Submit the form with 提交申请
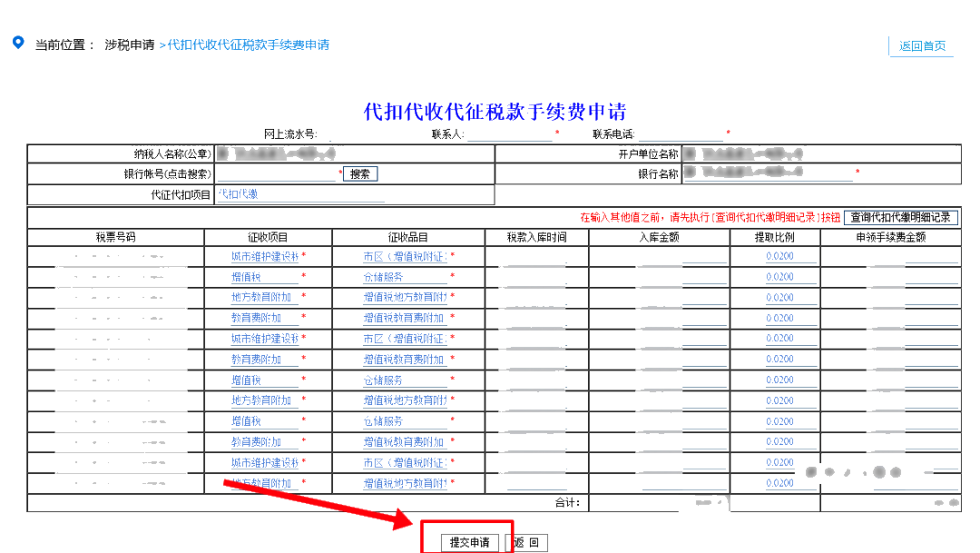This screenshot has width=980, height=553. 469,542
